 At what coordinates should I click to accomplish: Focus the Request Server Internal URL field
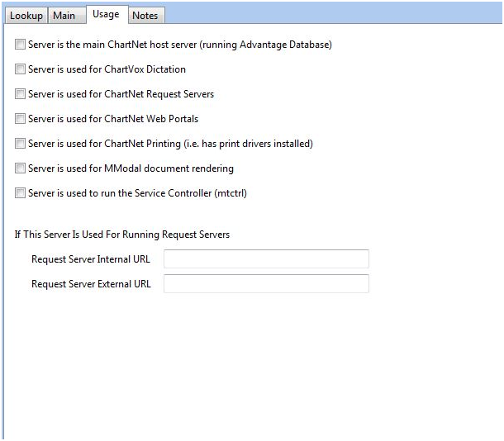266,258
